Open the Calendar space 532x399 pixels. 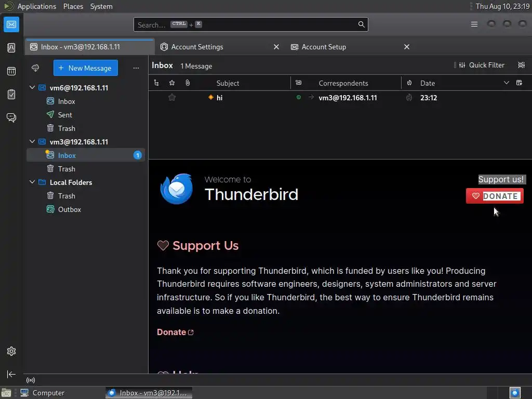(11, 71)
